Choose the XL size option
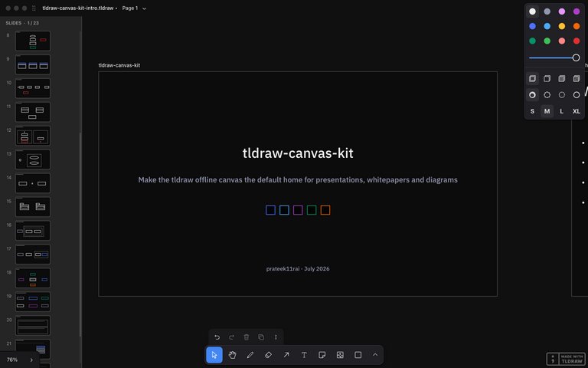Screen dimensions: 588x368 (x=577, y=111)
